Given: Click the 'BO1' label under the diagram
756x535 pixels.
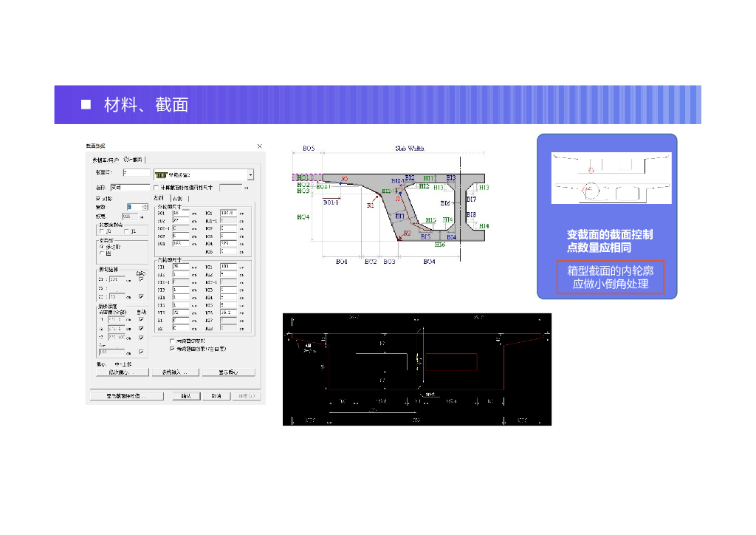Looking at the screenshot, I should pyautogui.click(x=341, y=262).
